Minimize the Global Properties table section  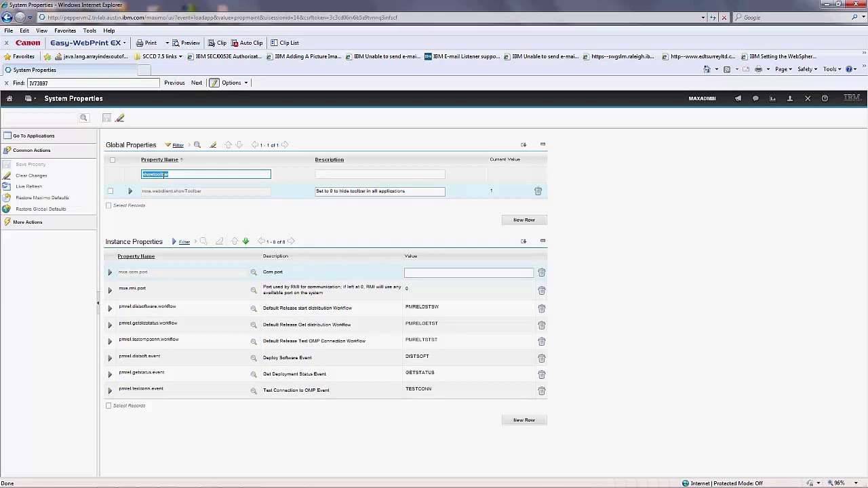[x=542, y=144]
